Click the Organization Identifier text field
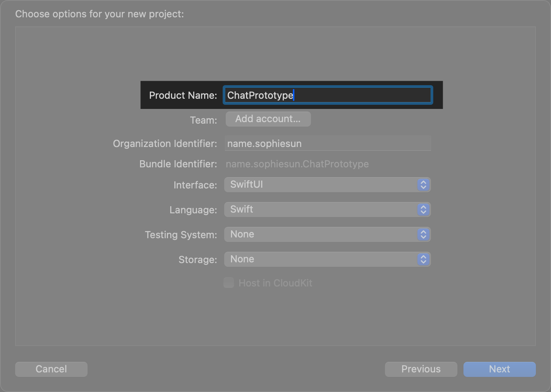This screenshot has height=392, width=551. 328,144
